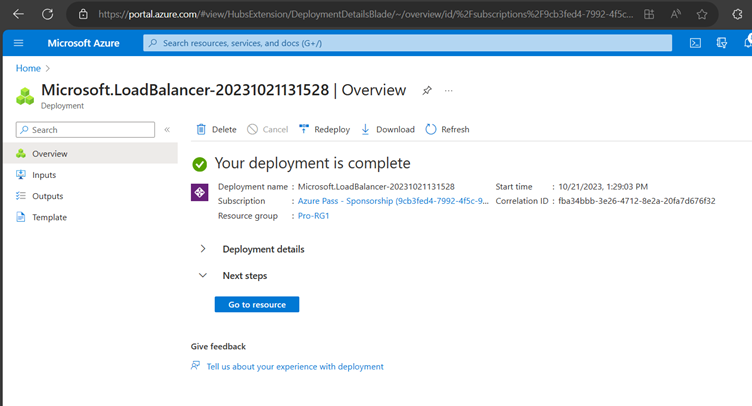The width and height of the screenshot is (752, 406).
Task: Click the deployment resource cubes icon
Action: (25, 95)
